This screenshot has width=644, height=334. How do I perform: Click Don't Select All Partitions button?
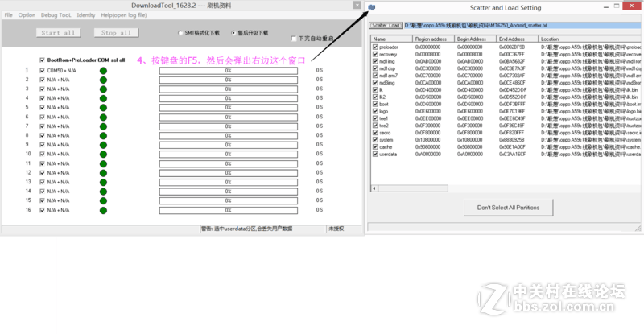(x=508, y=208)
